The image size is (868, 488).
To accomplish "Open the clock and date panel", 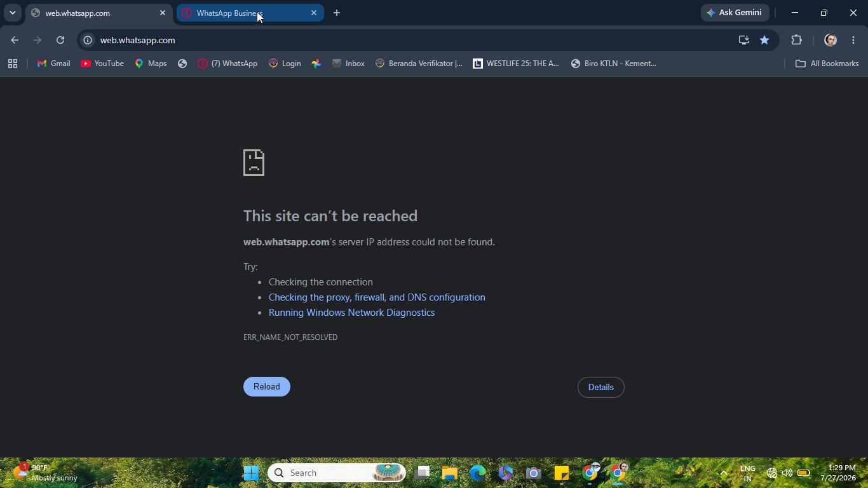I will tap(838, 473).
